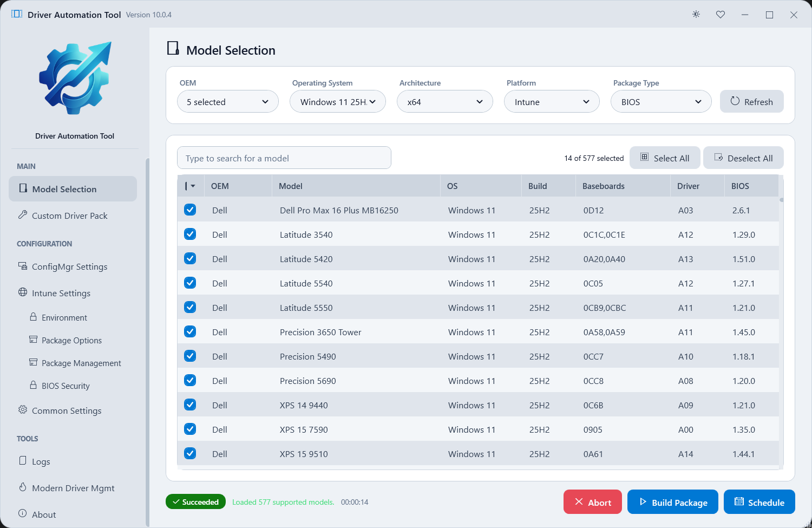Click the Schedule button
The width and height of the screenshot is (812, 528).
759,502
